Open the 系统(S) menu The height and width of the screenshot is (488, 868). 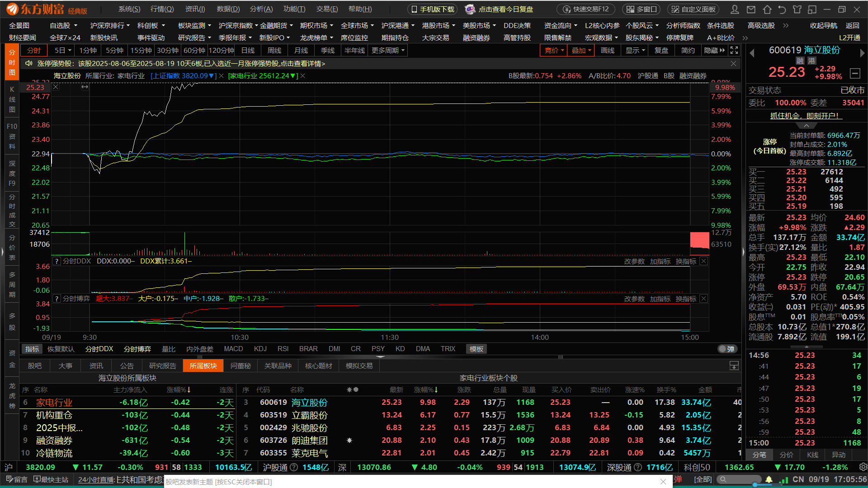(129, 9)
